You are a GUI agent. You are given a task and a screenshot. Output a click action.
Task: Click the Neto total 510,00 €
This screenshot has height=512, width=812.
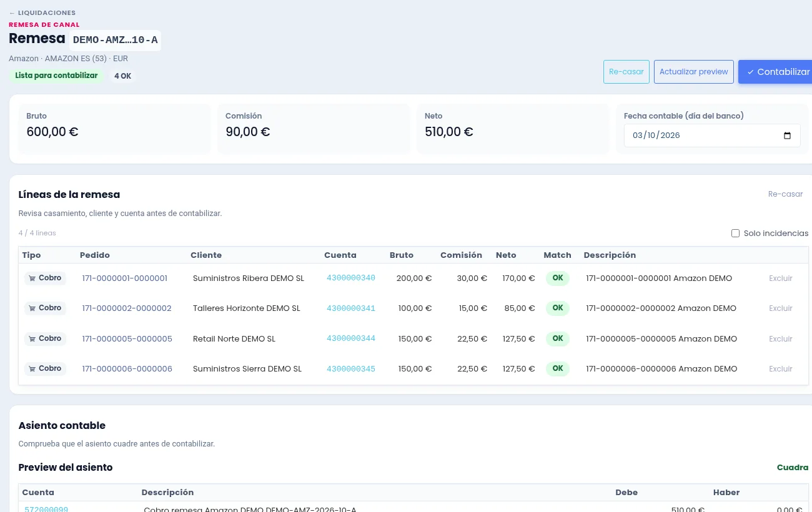449,132
